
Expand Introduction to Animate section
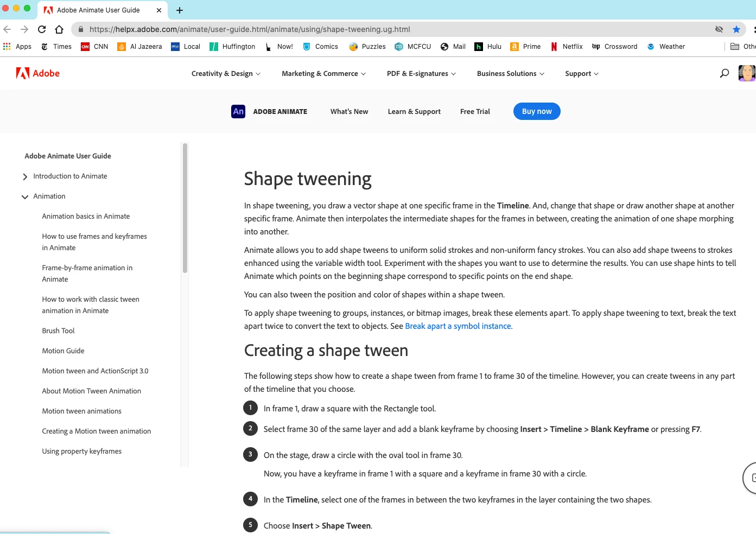[25, 177]
